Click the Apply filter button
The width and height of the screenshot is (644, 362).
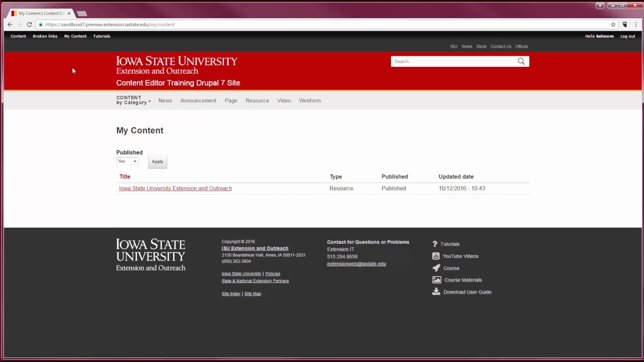click(157, 161)
